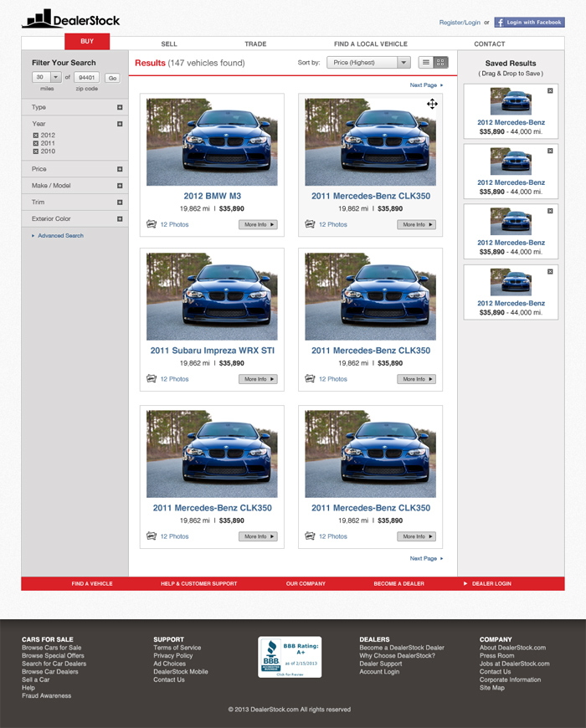Open Become a DealerStock Dealer footer link

click(x=402, y=648)
